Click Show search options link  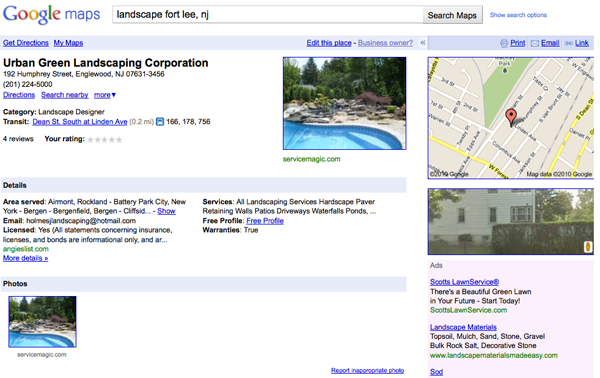coord(518,15)
